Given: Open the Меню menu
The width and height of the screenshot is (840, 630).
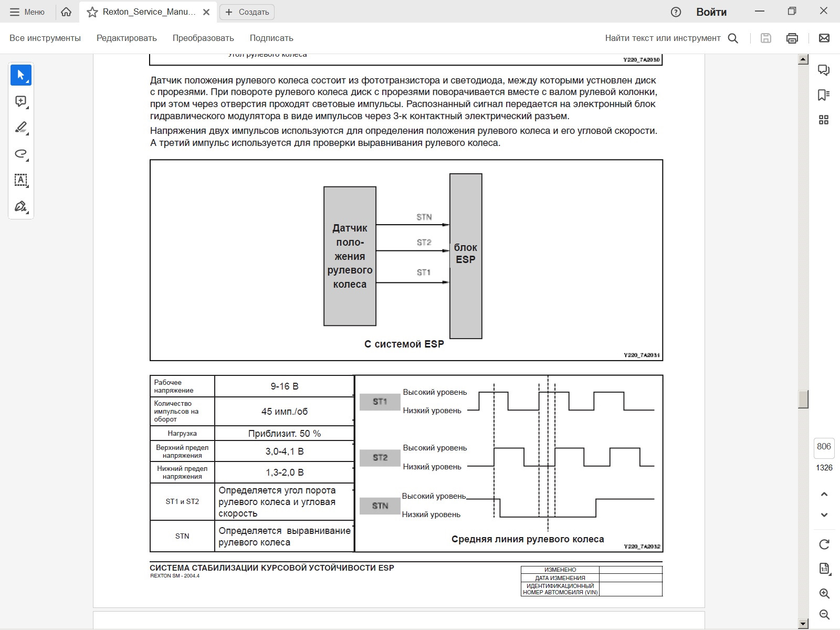Looking at the screenshot, I should tap(27, 12).
